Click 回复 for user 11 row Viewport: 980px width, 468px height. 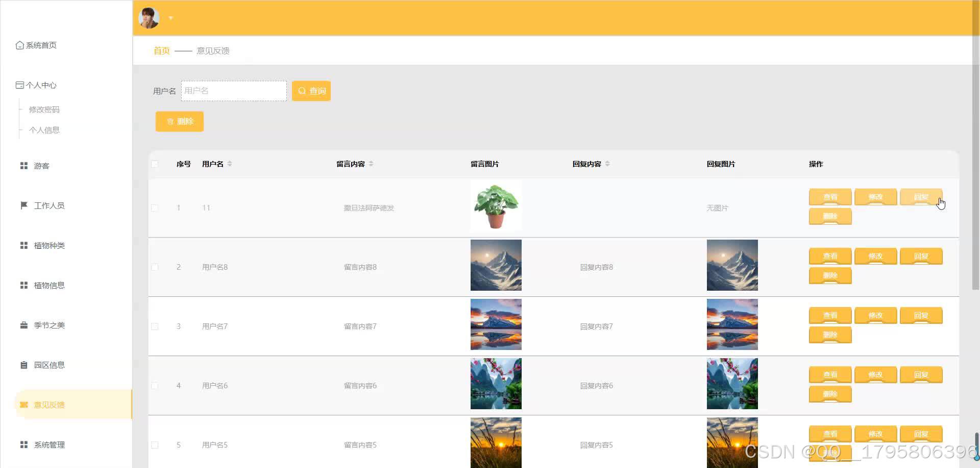click(x=921, y=197)
